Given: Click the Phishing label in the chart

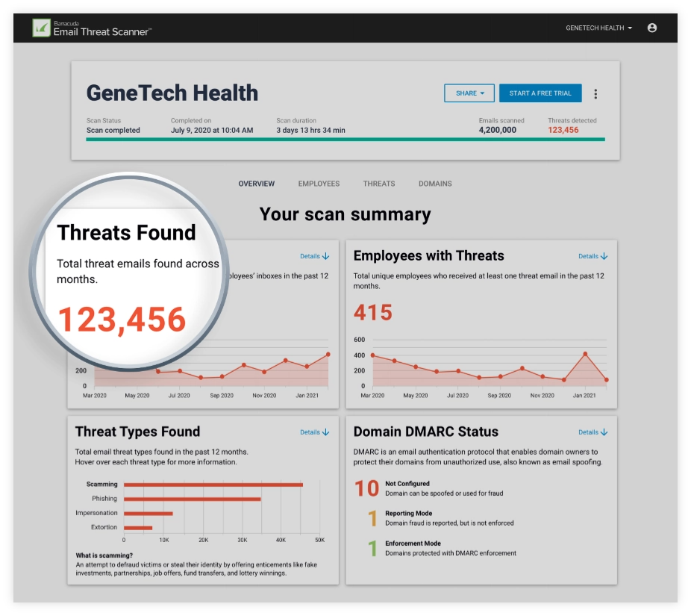Looking at the screenshot, I should tap(104, 499).
